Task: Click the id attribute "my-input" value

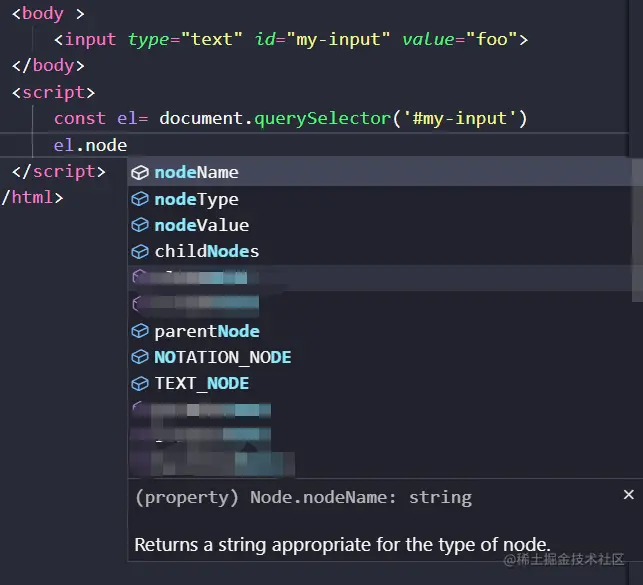Action: point(338,39)
